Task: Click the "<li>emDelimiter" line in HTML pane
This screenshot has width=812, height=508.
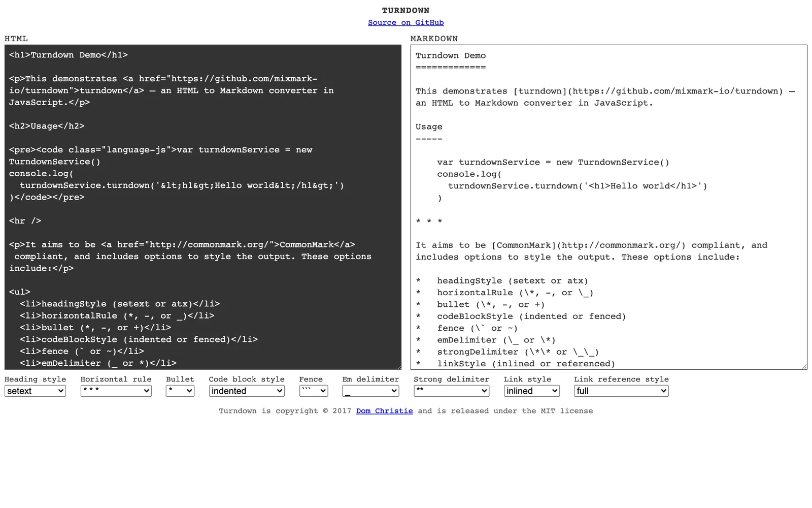Action: pyautogui.click(x=98, y=363)
